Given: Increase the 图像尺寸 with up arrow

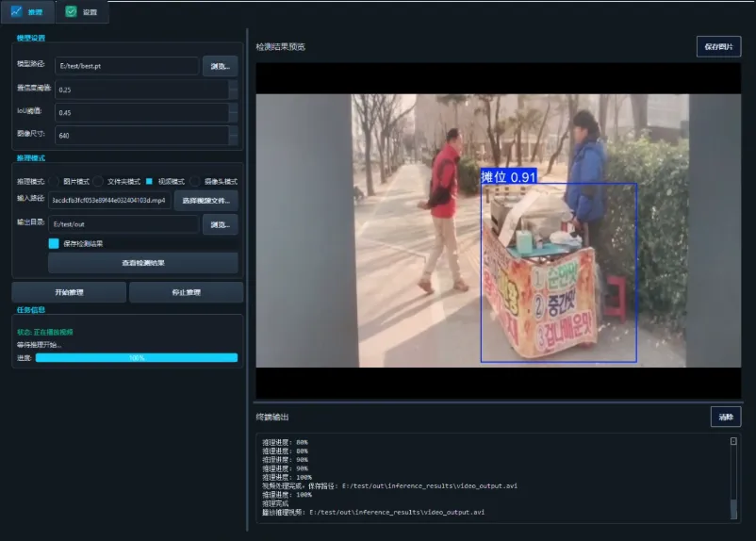Looking at the screenshot, I should pos(234,131).
